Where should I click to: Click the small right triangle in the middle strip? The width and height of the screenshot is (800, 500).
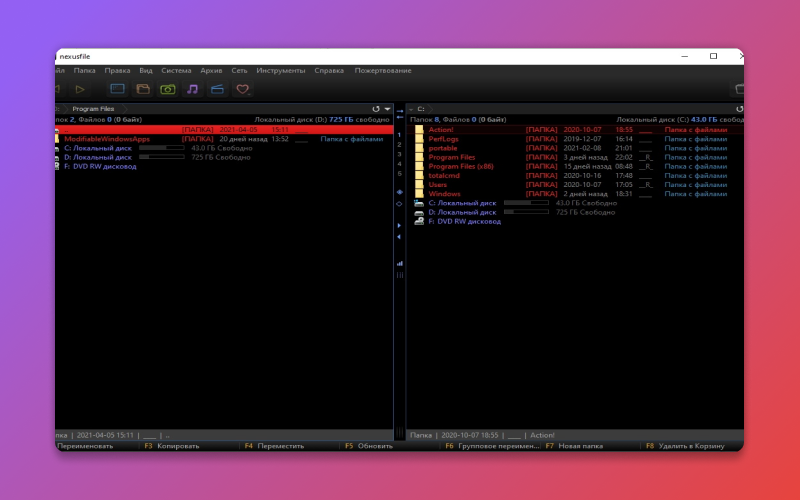[x=399, y=225]
